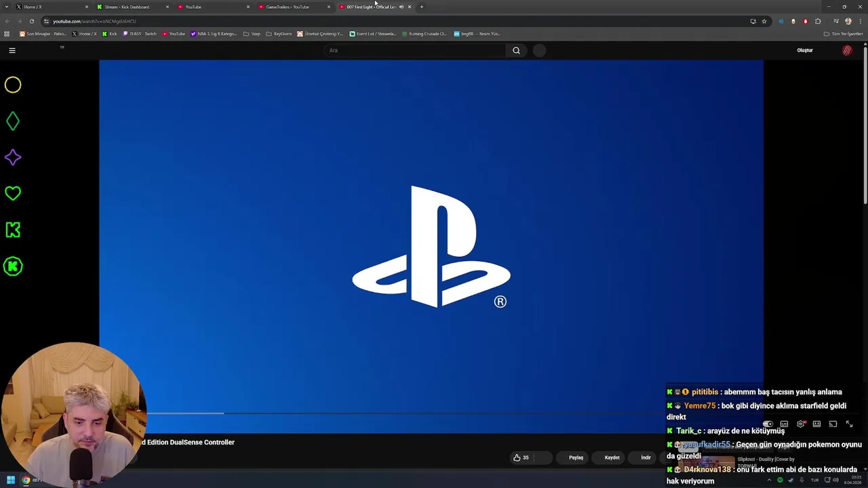The image size is (868, 488).
Task: Click the round voice search button beside the search
Action: click(539, 50)
